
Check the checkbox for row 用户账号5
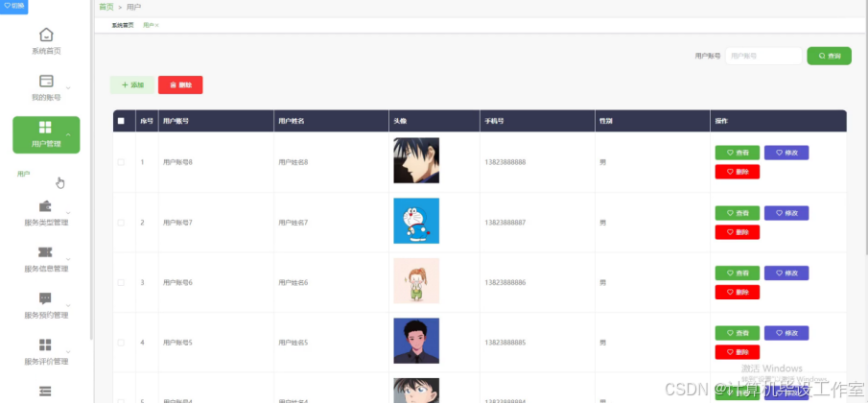121,343
